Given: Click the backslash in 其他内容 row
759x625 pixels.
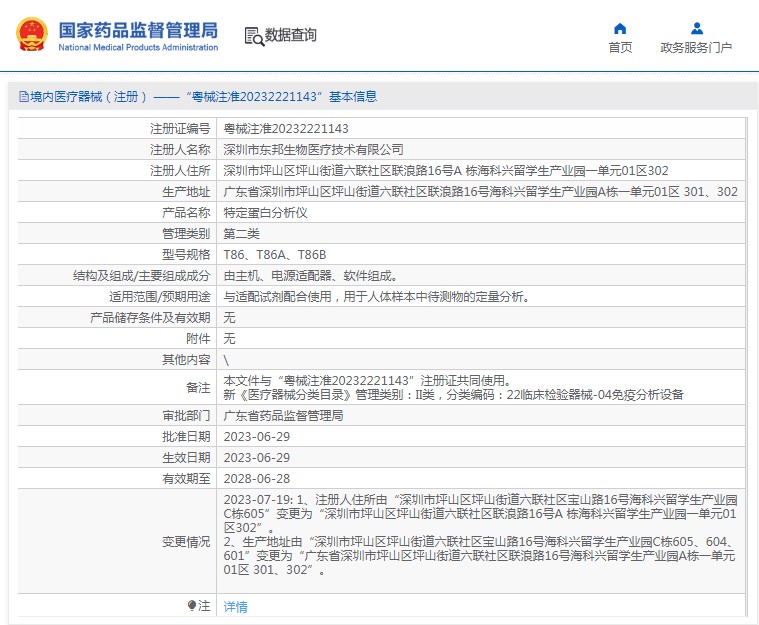Looking at the screenshot, I should (226, 360).
